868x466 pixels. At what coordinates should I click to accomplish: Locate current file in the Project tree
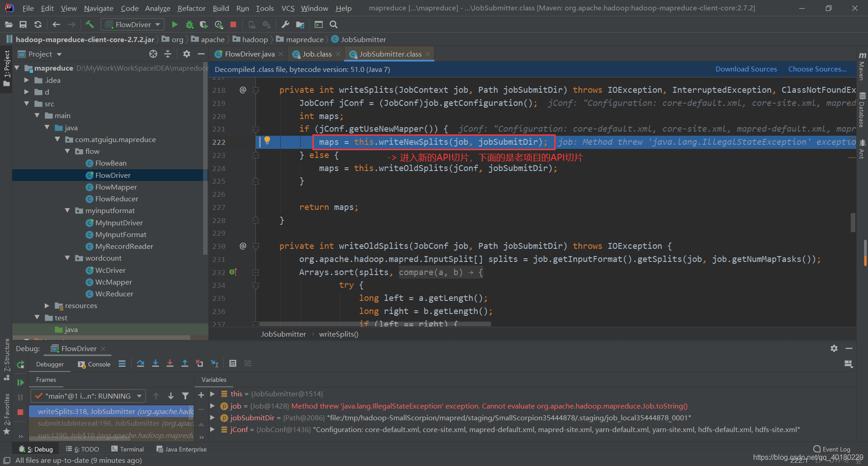(x=153, y=54)
